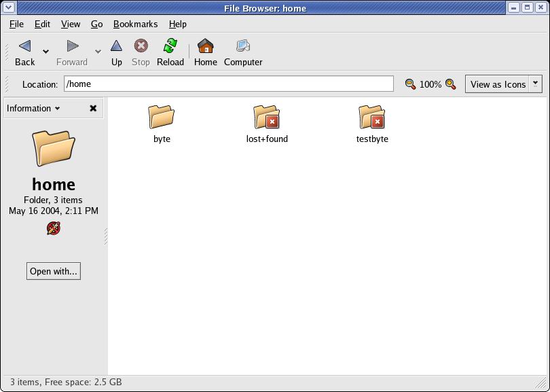Select the lost+found folder
550x392 pixels.
point(267,116)
